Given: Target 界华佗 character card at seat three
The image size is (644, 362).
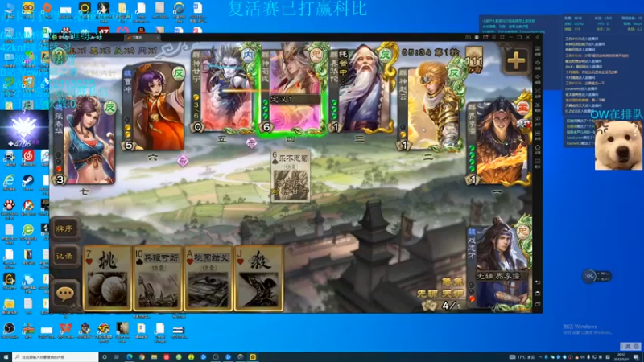Looking at the screenshot, I should tap(360, 89).
